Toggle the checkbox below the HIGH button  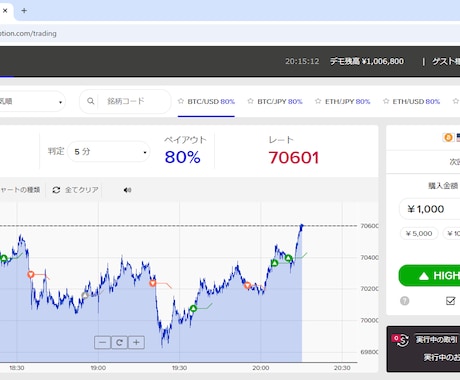pos(450,301)
